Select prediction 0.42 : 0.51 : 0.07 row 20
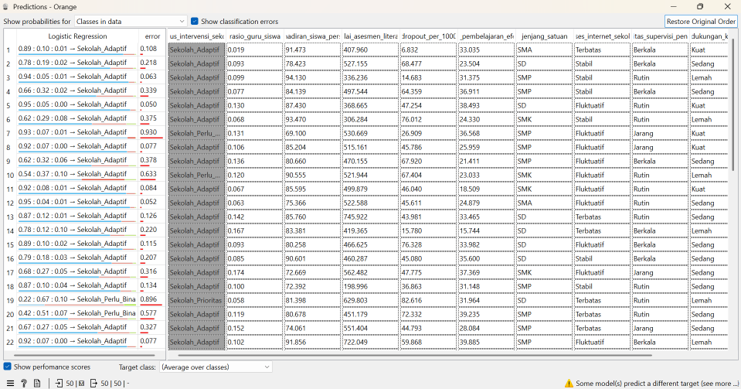 [x=77, y=313]
